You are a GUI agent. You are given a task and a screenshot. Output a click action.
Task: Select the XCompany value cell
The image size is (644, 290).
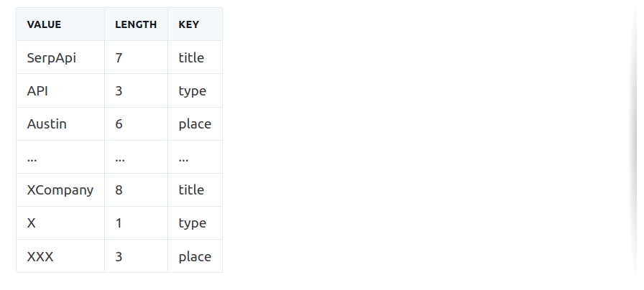(x=60, y=190)
